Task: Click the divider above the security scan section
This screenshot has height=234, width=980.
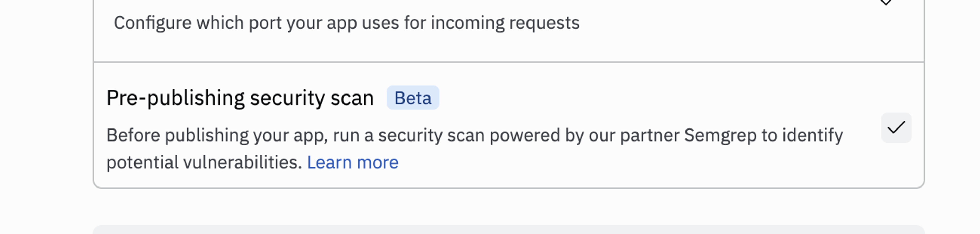Action: coord(508,62)
